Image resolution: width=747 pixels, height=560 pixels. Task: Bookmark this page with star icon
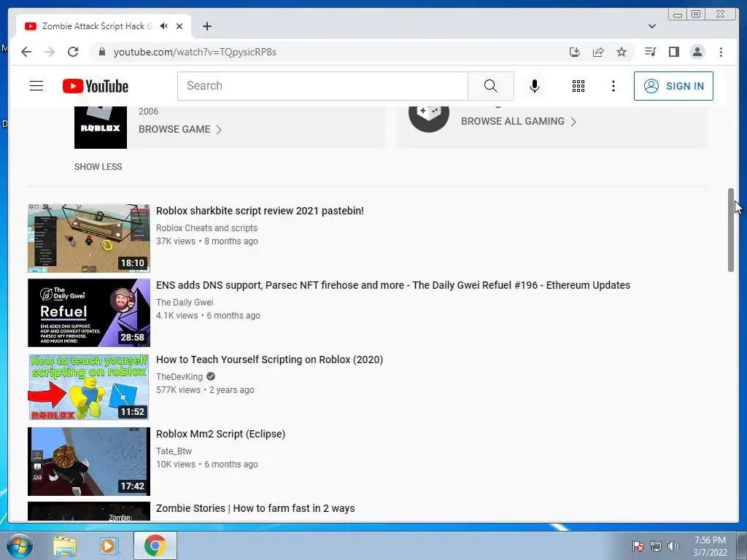tap(622, 52)
